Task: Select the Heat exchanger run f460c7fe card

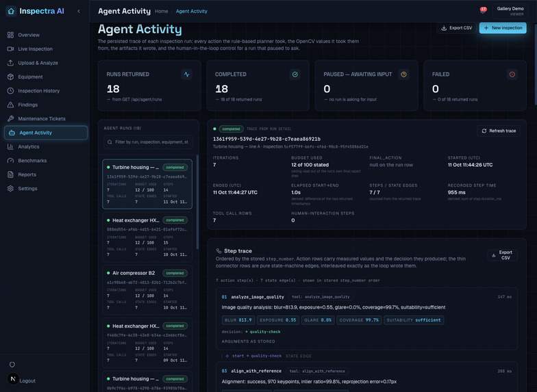Action: 147,343
